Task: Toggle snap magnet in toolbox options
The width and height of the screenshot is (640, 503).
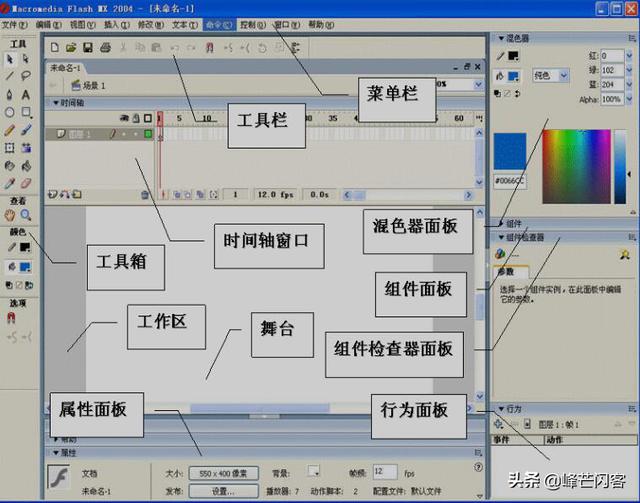Action: [11, 318]
